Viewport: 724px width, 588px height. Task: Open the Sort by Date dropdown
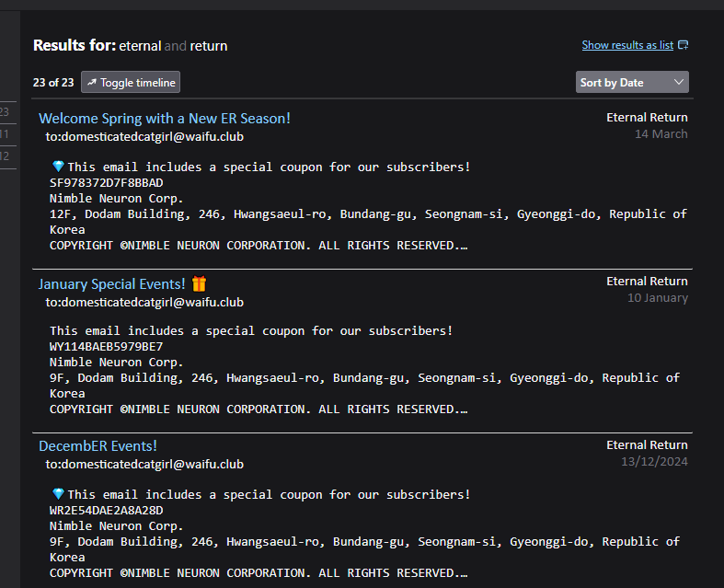point(632,82)
